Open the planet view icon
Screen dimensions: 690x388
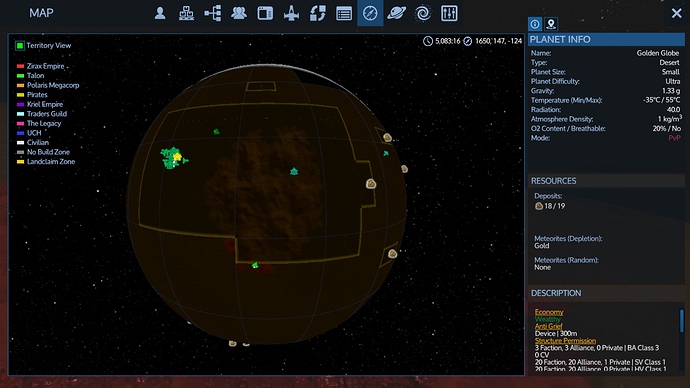pyautogui.click(x=396, y=13)
